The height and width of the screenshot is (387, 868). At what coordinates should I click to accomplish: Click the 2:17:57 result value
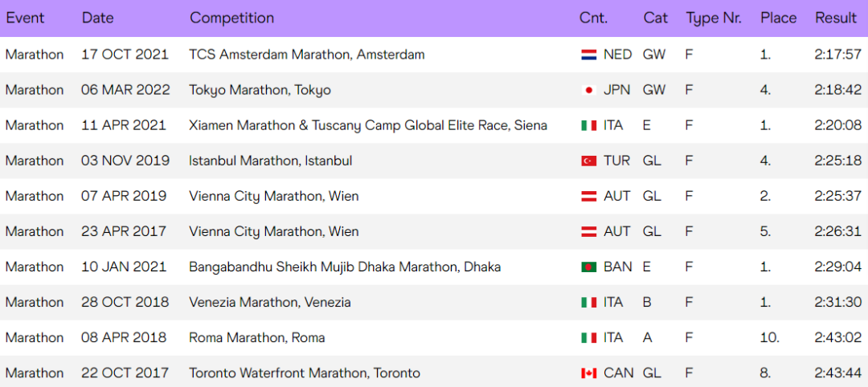tap(838, 55)
